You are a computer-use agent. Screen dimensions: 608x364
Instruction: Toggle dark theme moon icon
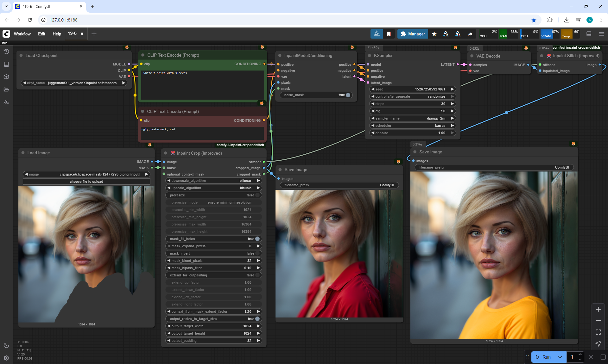[6, 345]
